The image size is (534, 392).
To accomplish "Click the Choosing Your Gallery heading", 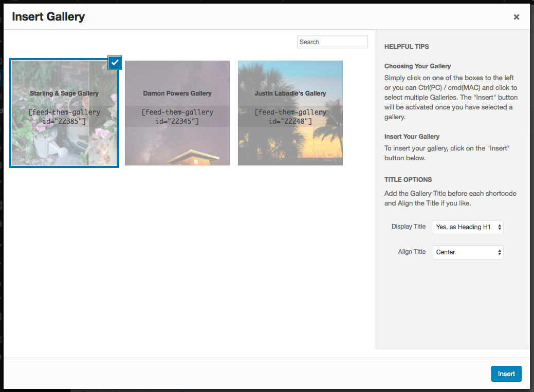I will tap(417, 66).
